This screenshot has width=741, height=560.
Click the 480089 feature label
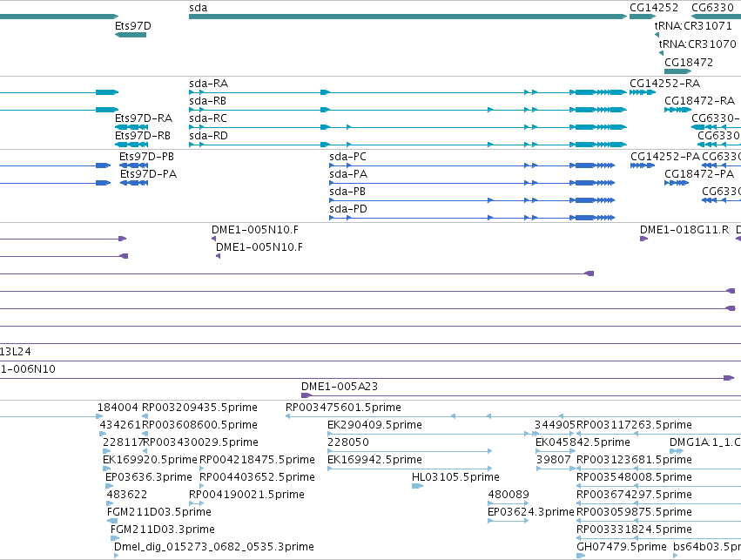(509, 495)
